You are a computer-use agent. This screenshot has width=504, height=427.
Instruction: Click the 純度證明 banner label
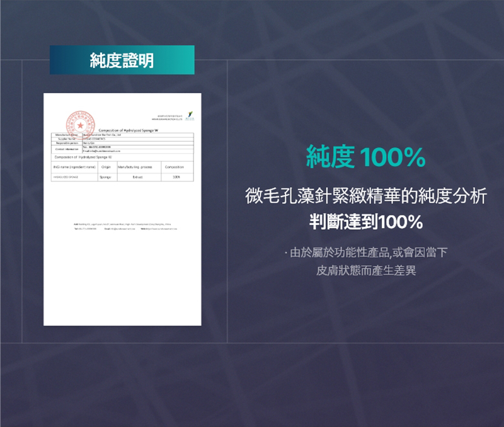pyautogui.click(x=122, y=60)
